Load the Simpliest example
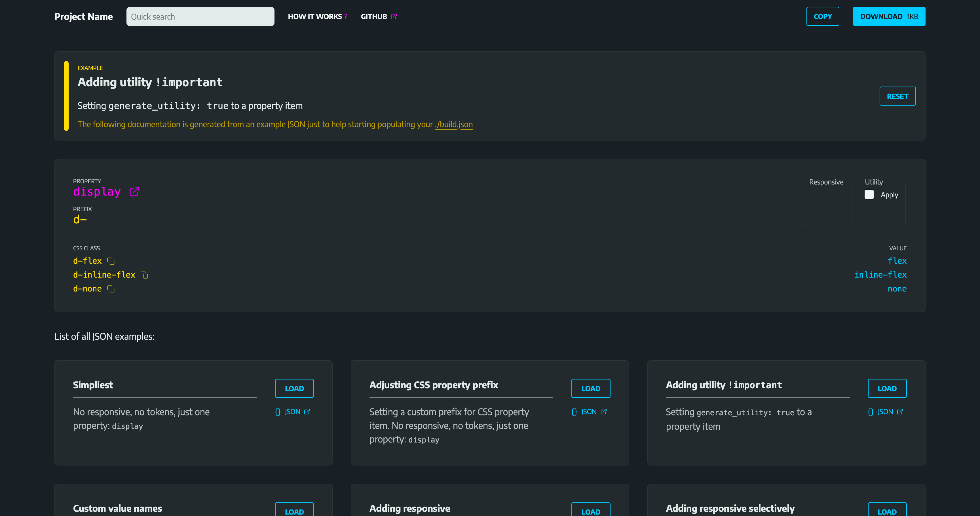The height and width of the screenshot is (516, 980). point(294,389)
